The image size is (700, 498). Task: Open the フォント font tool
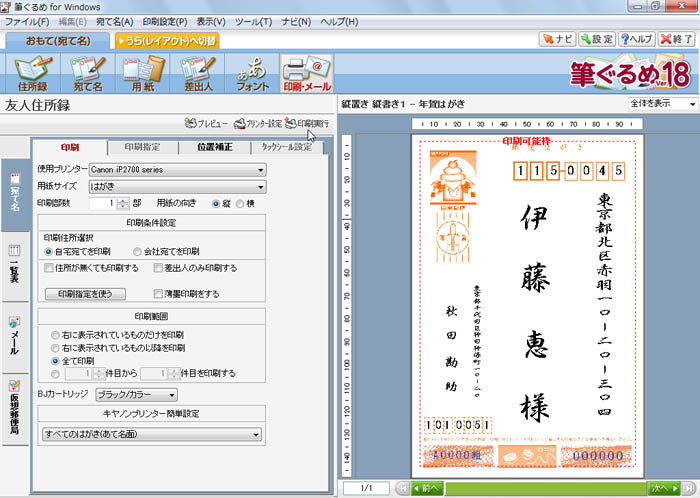[x=251, y=74]
